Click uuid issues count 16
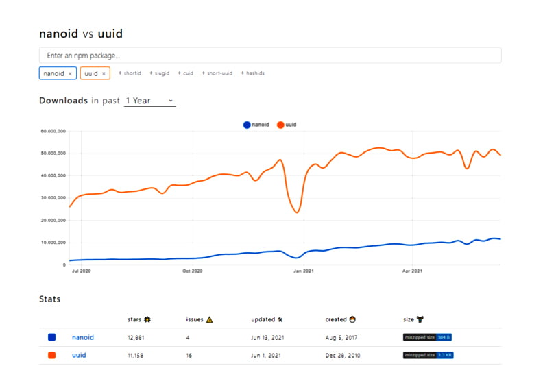543x392 pixels. [189, 356]
